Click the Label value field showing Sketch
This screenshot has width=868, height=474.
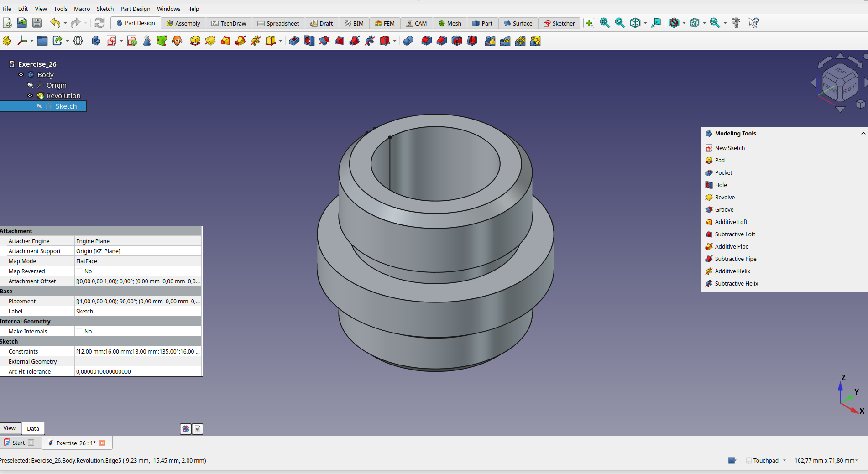click(x=137, y=312)
